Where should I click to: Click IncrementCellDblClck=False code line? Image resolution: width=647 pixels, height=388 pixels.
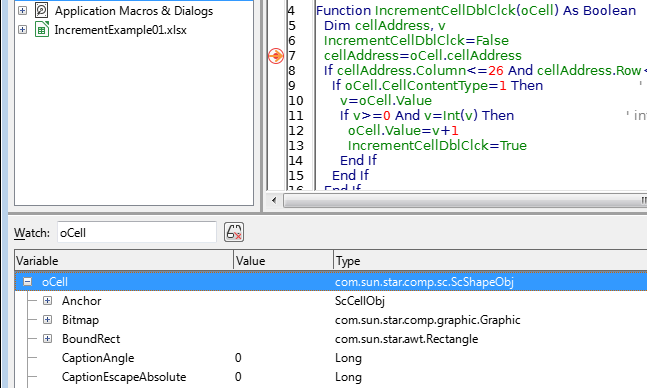416,40
